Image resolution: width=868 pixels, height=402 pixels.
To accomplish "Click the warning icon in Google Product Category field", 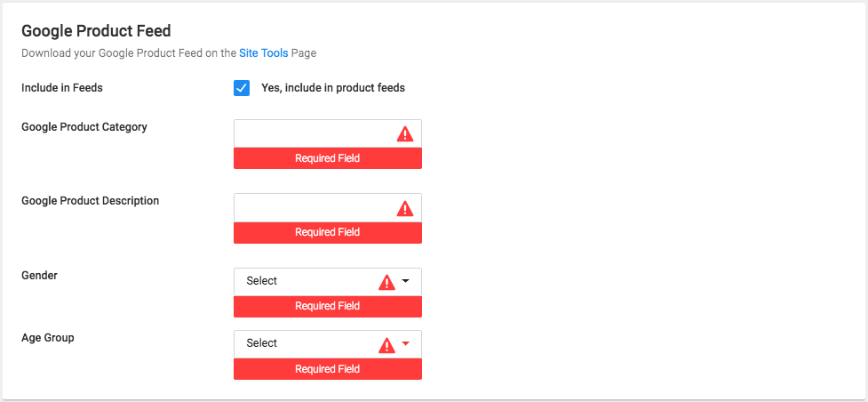I will (405, 133).
